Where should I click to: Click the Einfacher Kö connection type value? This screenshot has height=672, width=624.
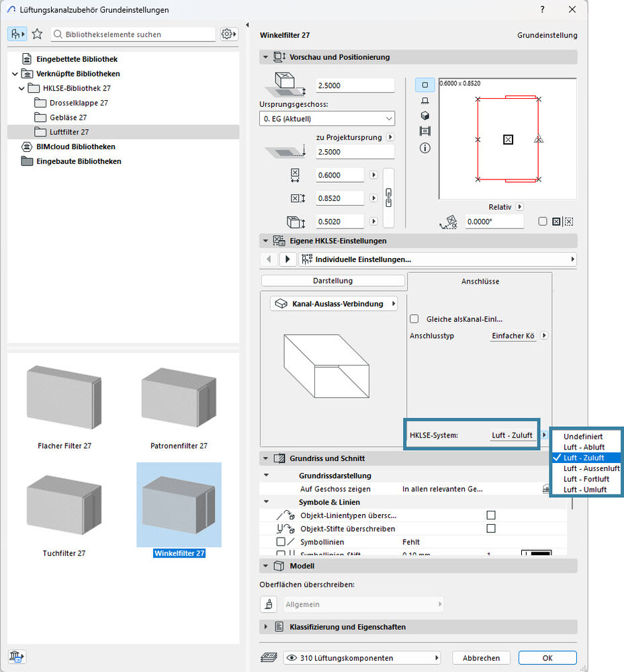point(512,335)
